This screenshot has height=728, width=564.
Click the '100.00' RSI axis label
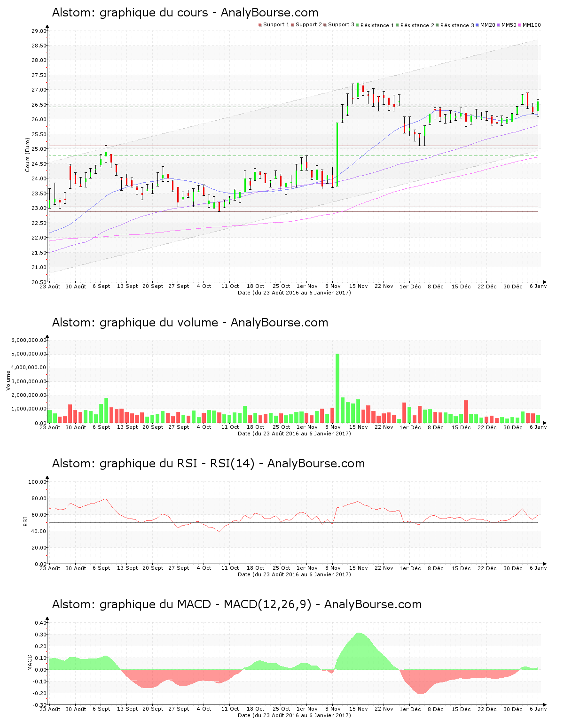[x=38, y=482]
